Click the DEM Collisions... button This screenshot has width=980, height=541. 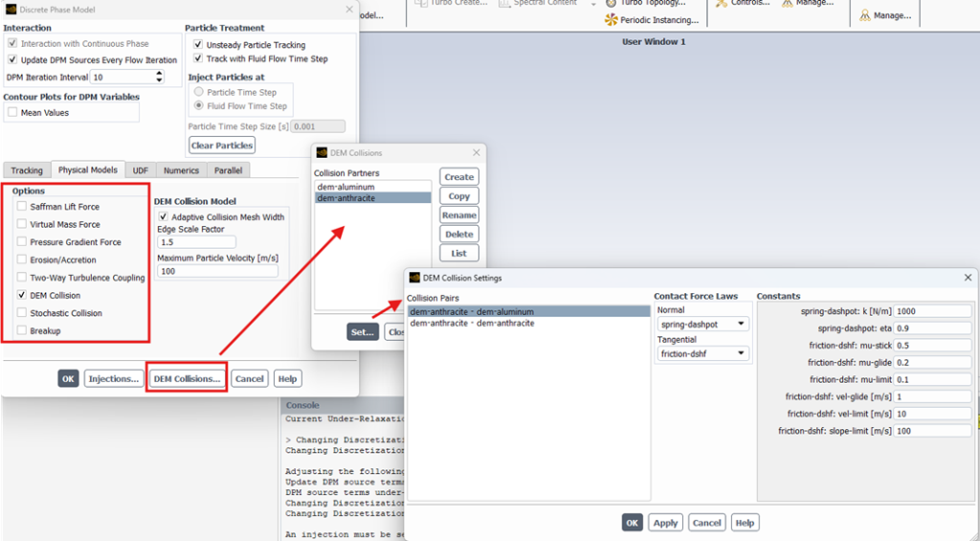tap(187, 378)
